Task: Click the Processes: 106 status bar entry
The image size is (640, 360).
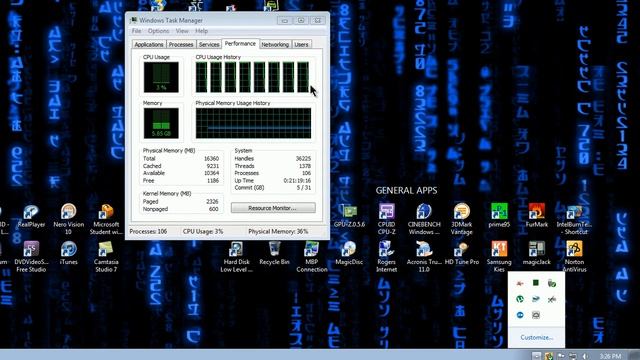Action: (x=148, y=231)
